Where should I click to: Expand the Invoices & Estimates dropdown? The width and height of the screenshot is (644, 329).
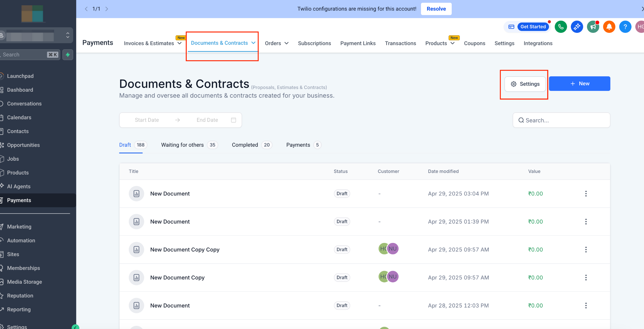click(180, 43)
